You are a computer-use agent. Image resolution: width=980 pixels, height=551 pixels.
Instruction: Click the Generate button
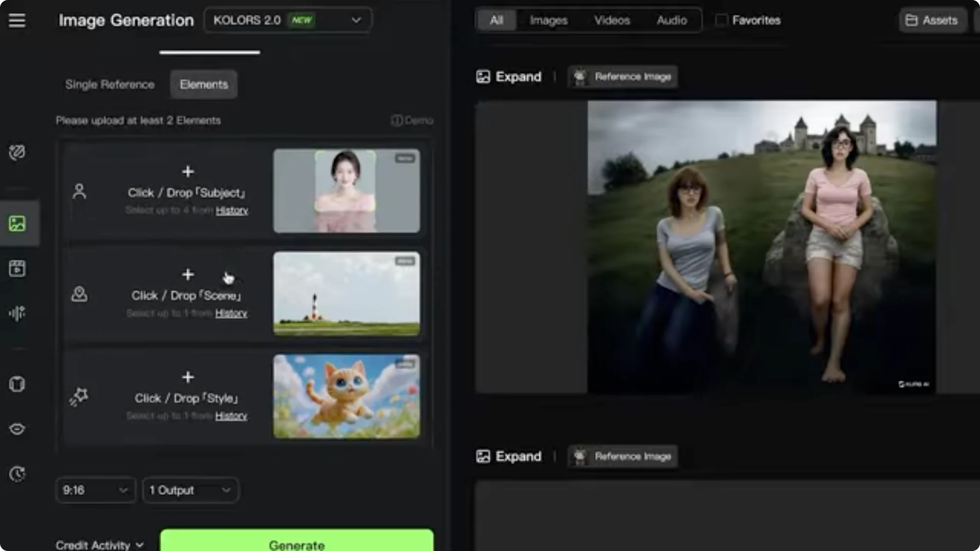pyautogui.click(x=296, y=544)
